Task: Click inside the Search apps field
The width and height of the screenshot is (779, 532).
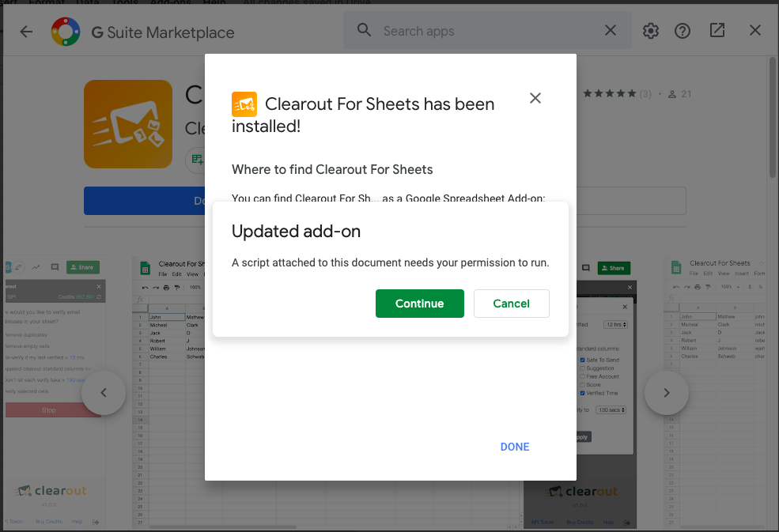Action: tap(482, 31)
